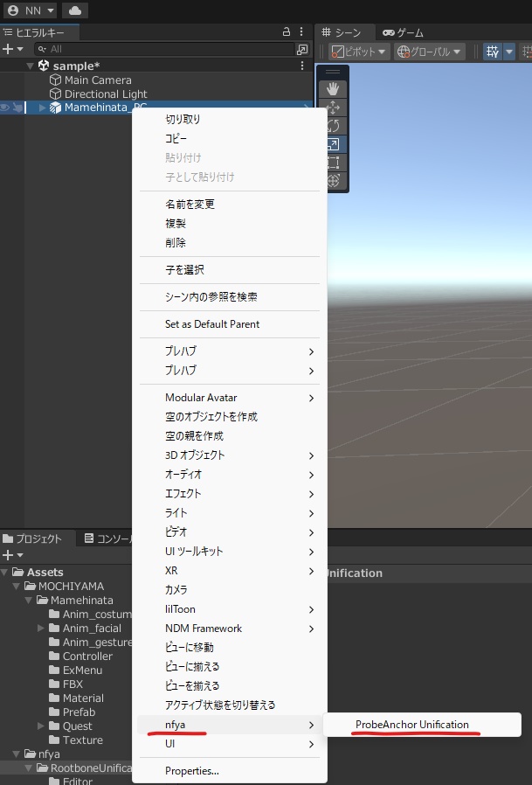Select the Prefab folder
Viewport: 532px width, 785px height.
[73, 712]
